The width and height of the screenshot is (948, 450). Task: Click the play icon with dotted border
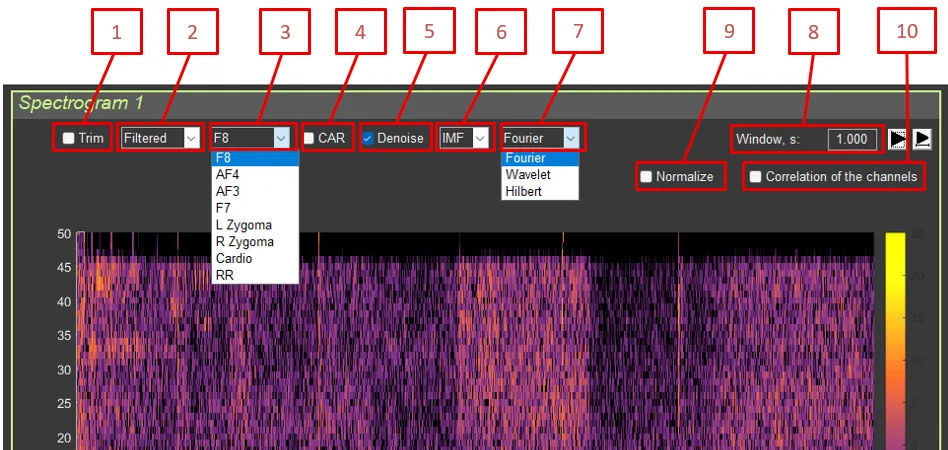point(897,139)
